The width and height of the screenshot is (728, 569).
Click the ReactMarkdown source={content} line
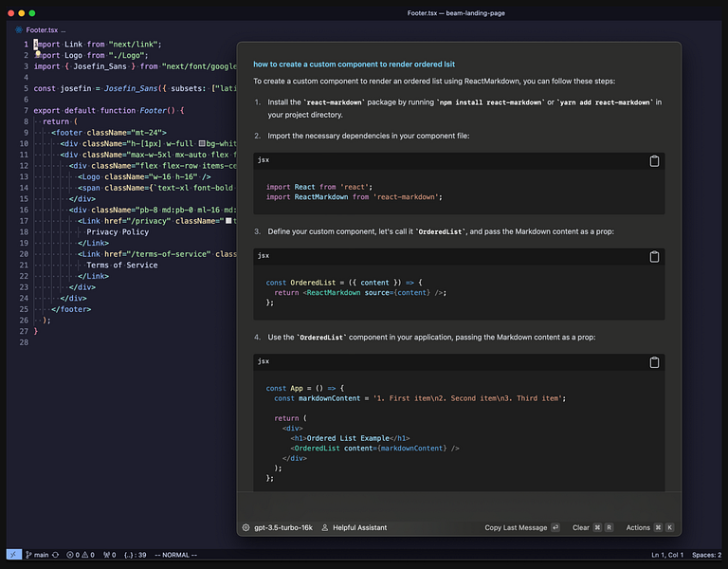click(x=360, y=293)
